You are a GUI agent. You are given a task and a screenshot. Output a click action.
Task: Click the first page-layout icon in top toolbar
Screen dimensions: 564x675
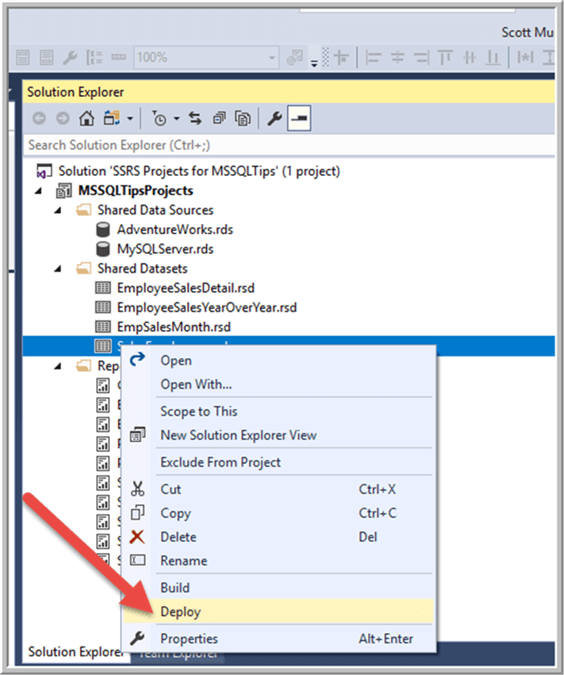pos(23,57)
